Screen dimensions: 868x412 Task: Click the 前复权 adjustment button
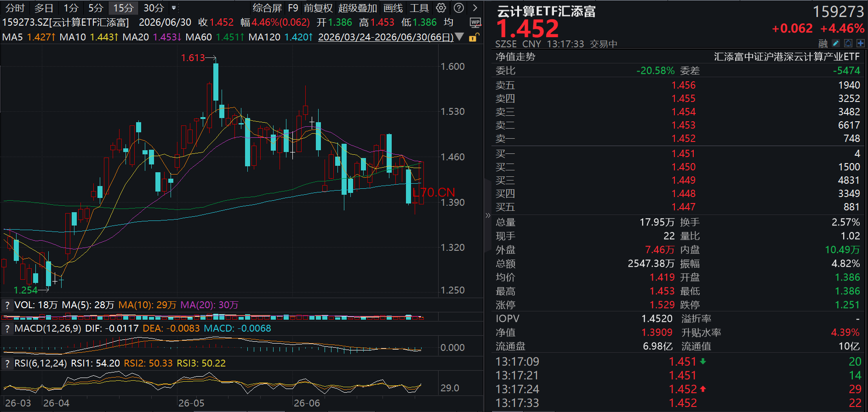click(x=318, y=8)
